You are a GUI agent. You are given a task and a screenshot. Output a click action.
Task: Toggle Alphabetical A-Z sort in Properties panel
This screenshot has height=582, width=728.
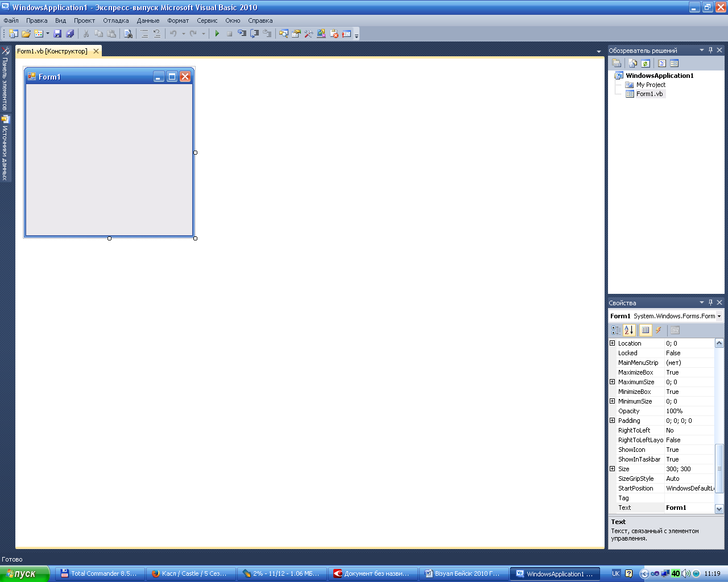[629, 330]
